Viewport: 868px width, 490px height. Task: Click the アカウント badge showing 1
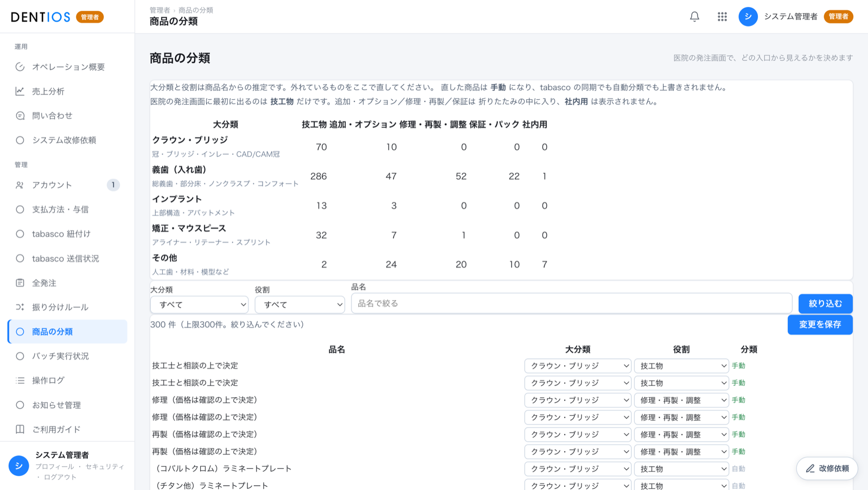[x=113, y=185]
